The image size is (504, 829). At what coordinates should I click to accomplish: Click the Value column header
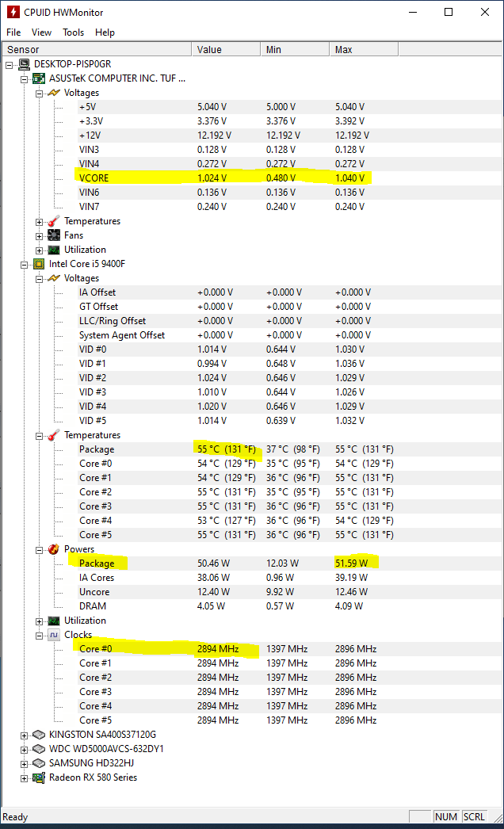click(x=226, y=50)
